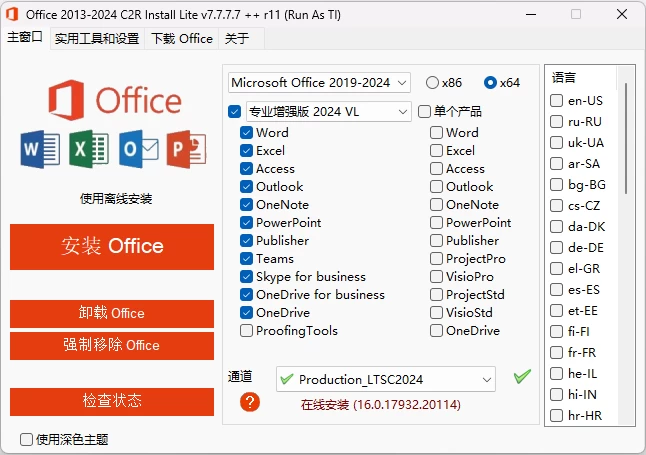This screenshot has height=455, width=646.
Task: Select the x86 architecture option
Action: 433,82
